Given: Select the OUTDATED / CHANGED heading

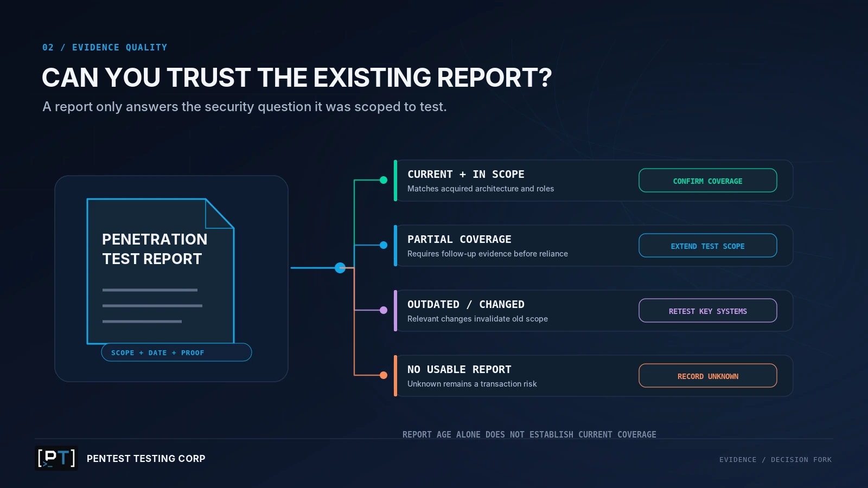Looking at the screenshot, I should point(466,304).
